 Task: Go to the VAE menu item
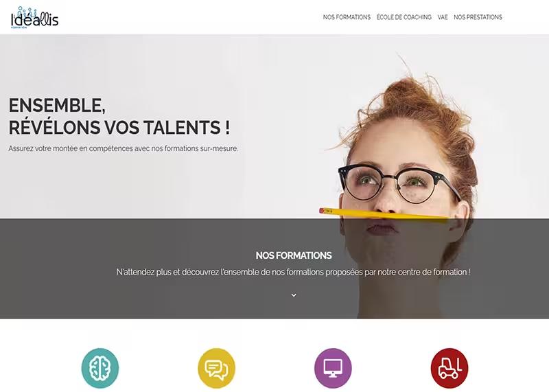click(443, 17)
